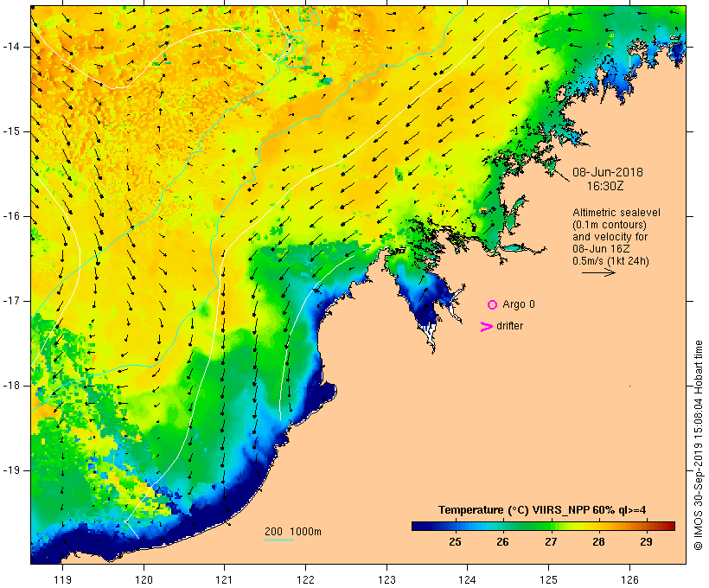
Task: Click the 0.5m/s velocity reference arrow
Action: (x=598, y=272)
